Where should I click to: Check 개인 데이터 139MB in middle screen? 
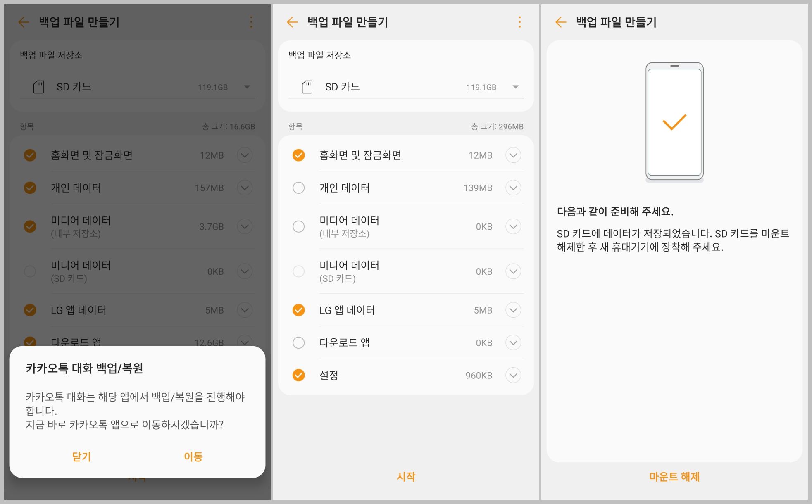(298, 188)
